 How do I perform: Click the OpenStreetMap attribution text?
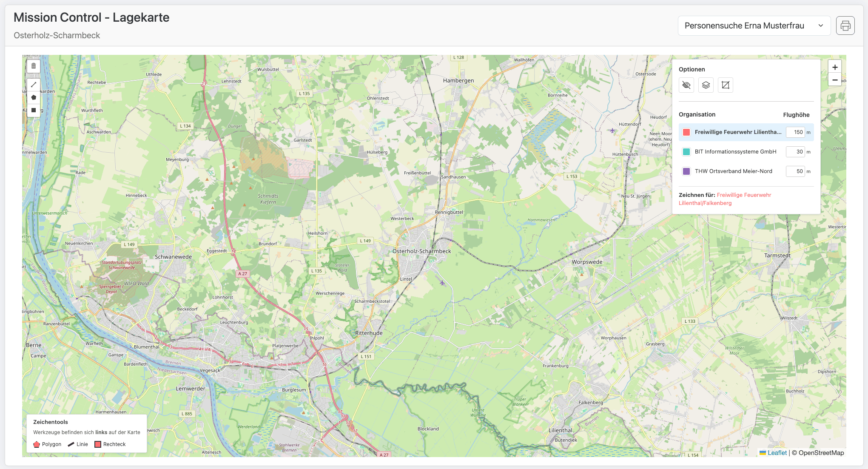coord(821,453)
